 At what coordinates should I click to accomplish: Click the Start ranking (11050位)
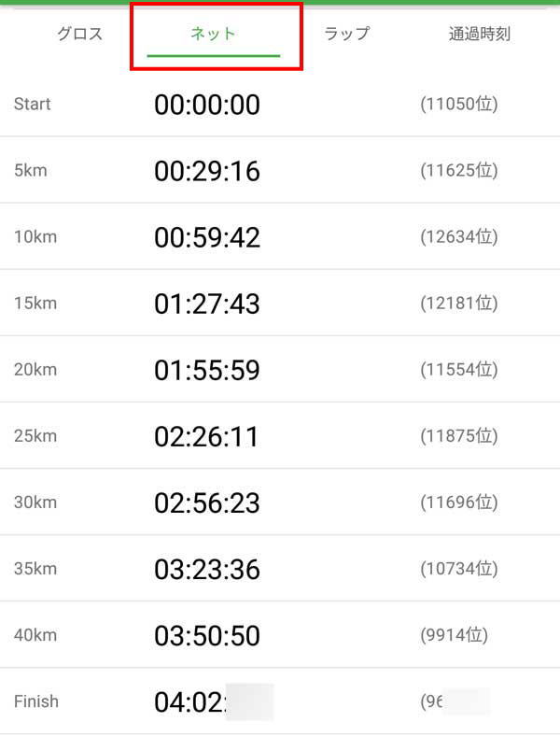coord(458,104)
